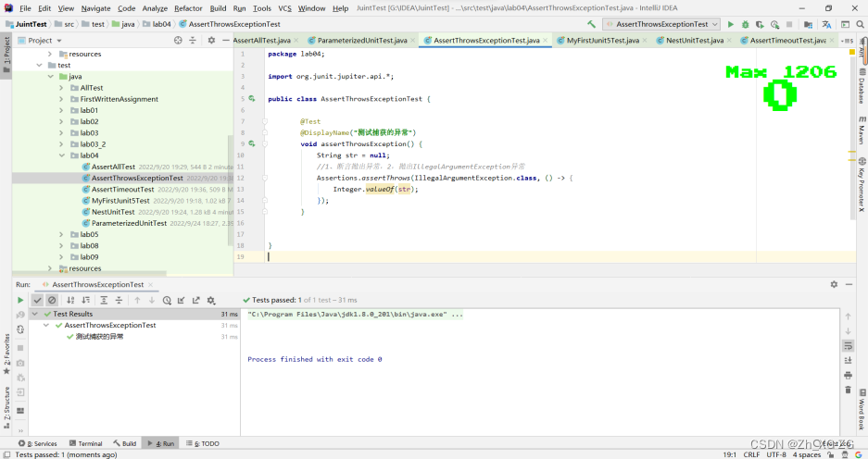The height and width of the screenshot is (459, 868).
Task: Click the Profiler run icon in toolbar
Action: (x=774, y=24)
